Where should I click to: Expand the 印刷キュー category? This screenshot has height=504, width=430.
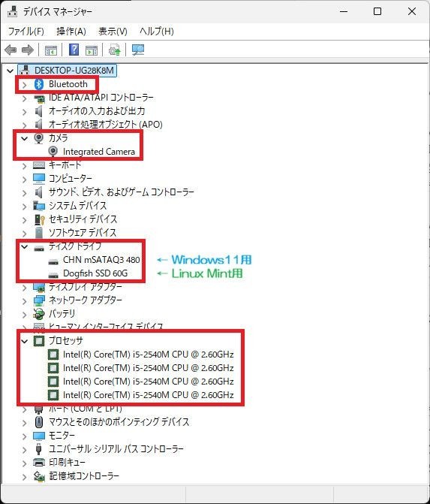pyautogui.click(x=25, y=463)
